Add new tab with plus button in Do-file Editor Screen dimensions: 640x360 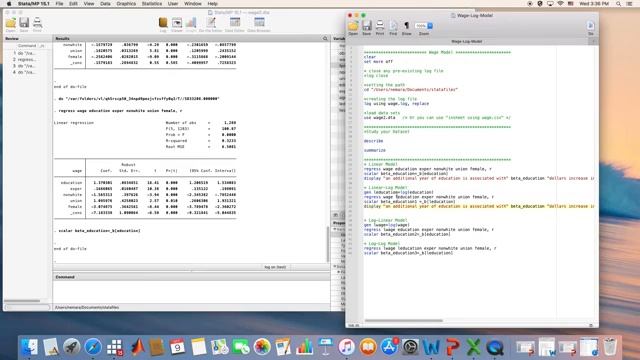pyautogui.click(x=594, y=42)
